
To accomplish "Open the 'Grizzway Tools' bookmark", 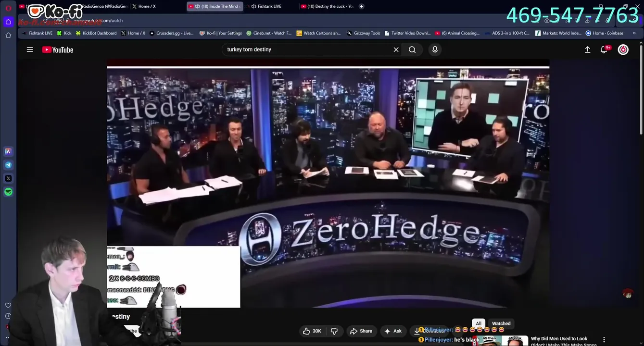I will click(x=363, y=33).
